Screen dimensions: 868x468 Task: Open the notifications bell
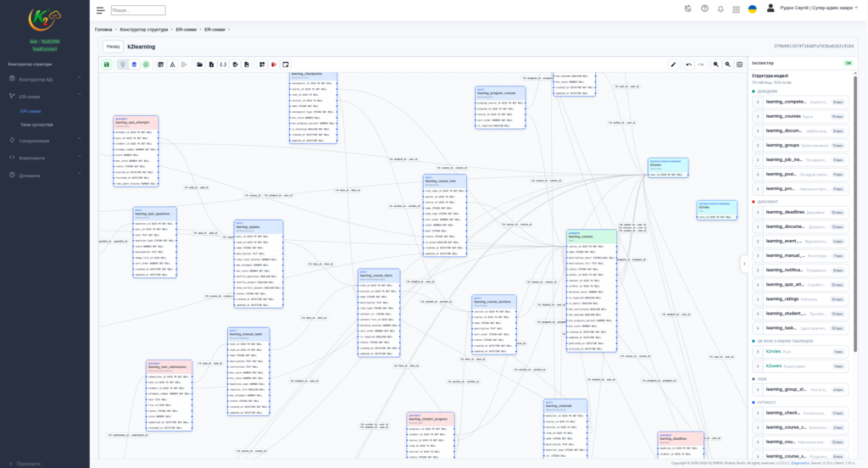click(x=721, y=8)
